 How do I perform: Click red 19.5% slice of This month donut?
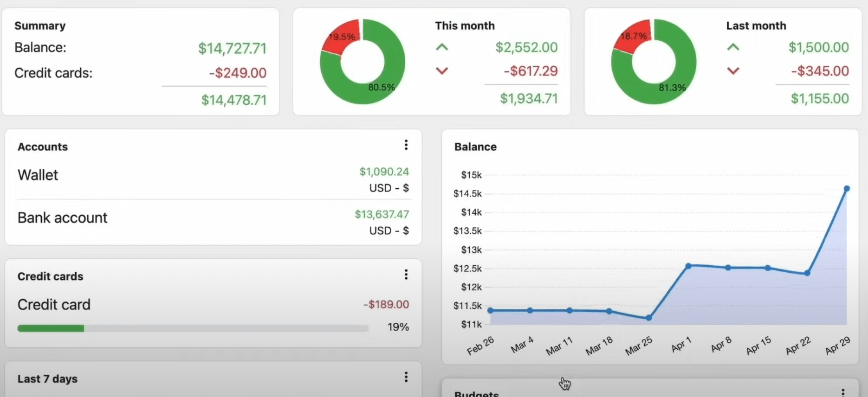click(341, 37)
